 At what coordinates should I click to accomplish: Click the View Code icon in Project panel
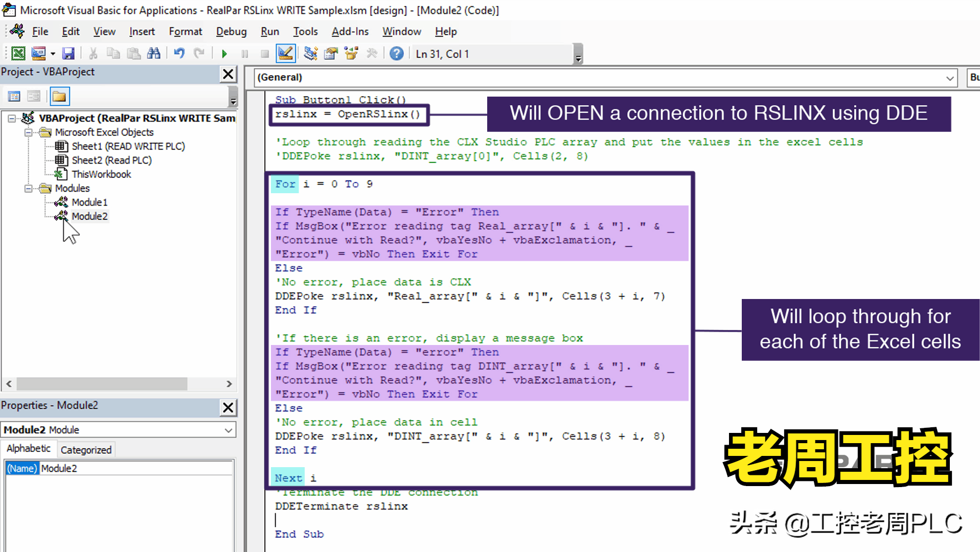point(14,96)
